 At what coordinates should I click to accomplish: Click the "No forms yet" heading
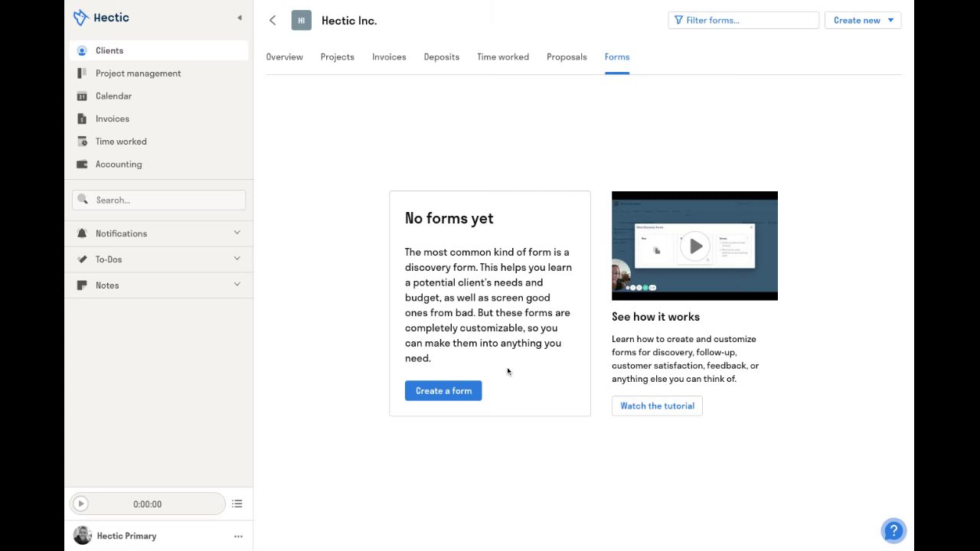point(449,219)
